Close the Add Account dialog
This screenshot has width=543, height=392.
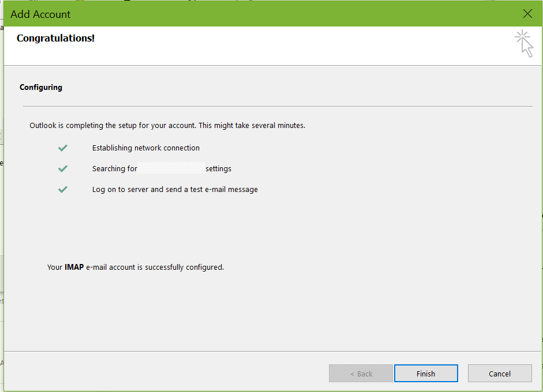tap(527, 14)
